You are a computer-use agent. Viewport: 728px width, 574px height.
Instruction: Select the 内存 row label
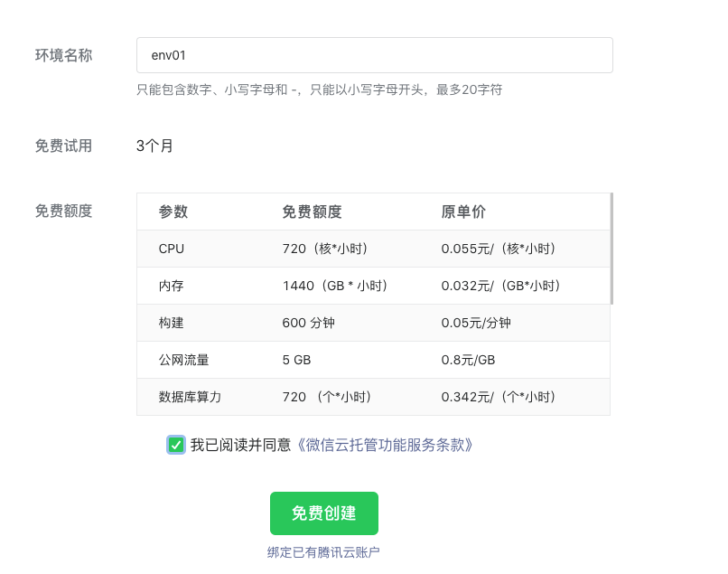tap(172, 286)
